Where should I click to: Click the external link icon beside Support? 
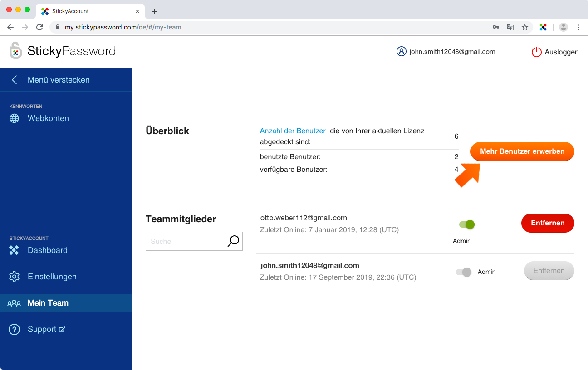62,330
